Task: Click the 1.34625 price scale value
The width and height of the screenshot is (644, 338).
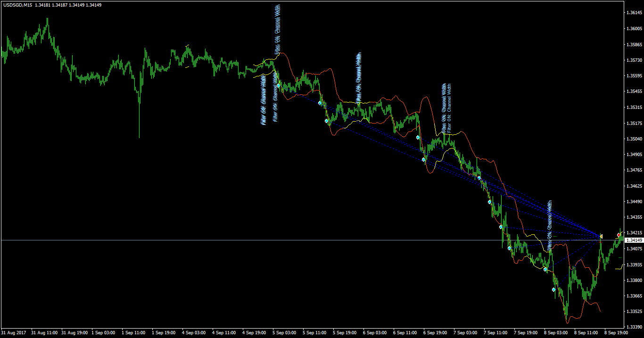Action: [634, 186]
